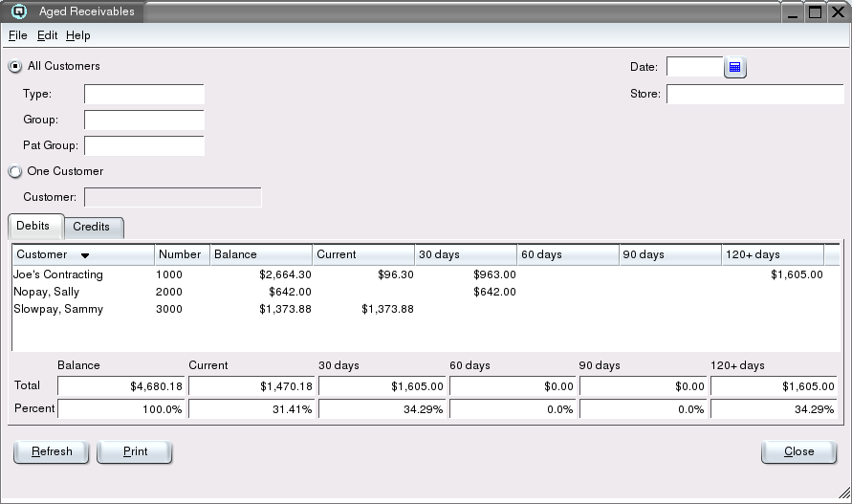Click the $96.30 current cell
This screenshot has width=852, height=504.
click(396, 274)
